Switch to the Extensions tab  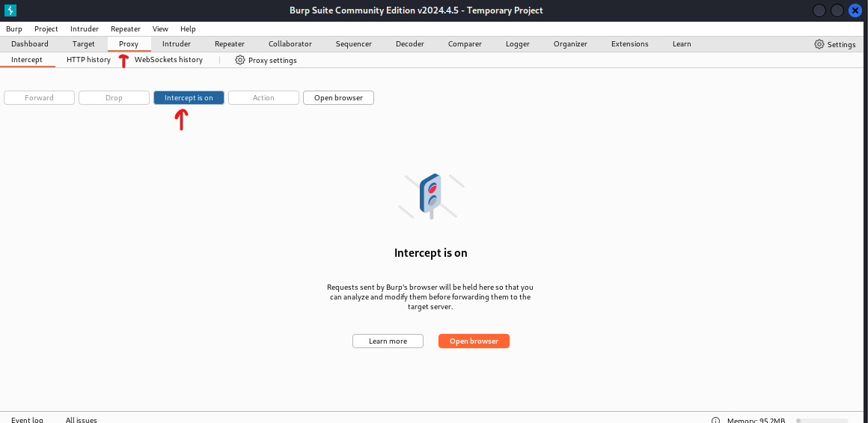[630, 43]
